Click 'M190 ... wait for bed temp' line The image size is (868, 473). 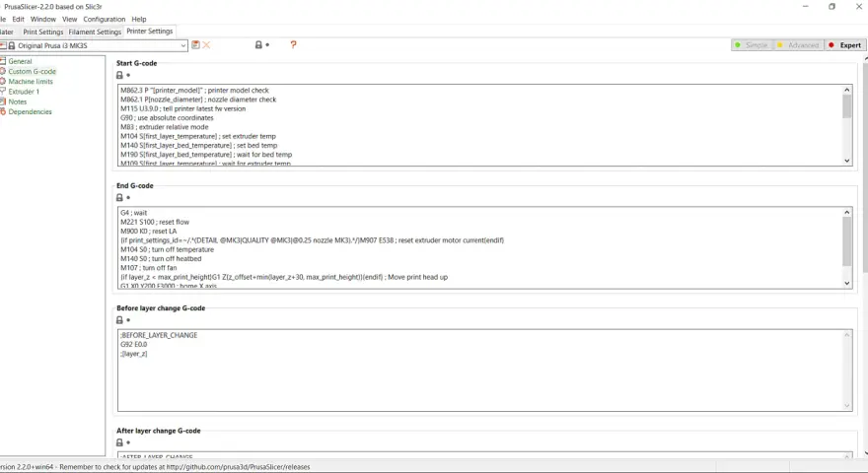point(206,155)
